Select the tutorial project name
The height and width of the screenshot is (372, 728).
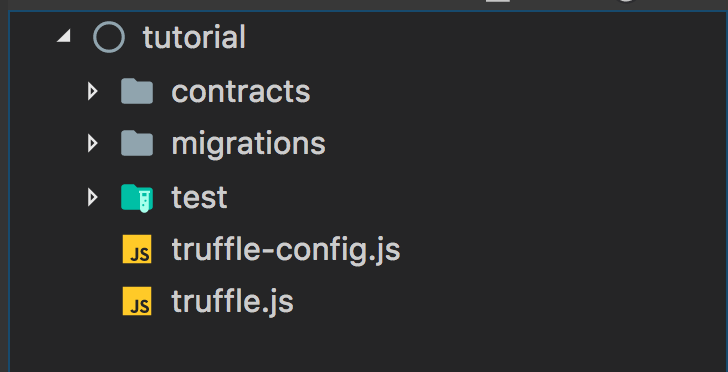tap(194, 37)
